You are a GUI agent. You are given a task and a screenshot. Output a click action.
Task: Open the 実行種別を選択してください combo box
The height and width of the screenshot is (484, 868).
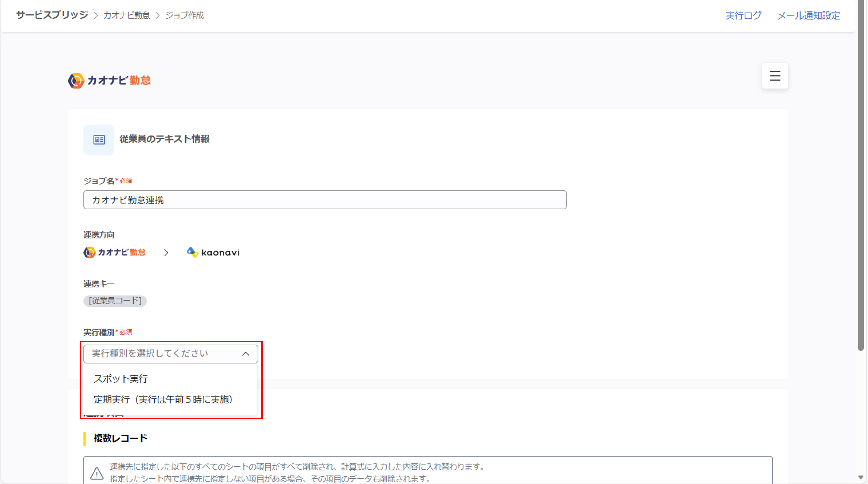tap(170, 354)
